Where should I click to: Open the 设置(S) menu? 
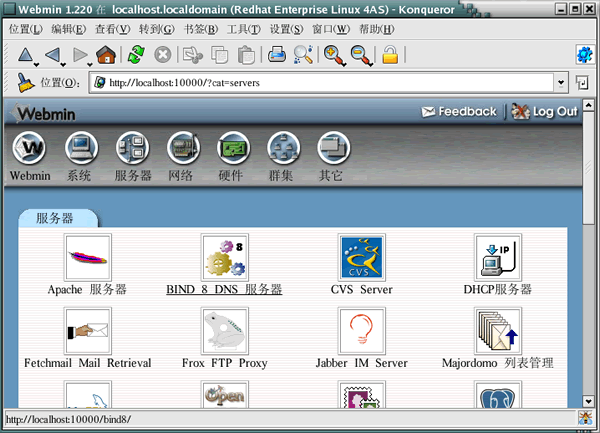287,29
